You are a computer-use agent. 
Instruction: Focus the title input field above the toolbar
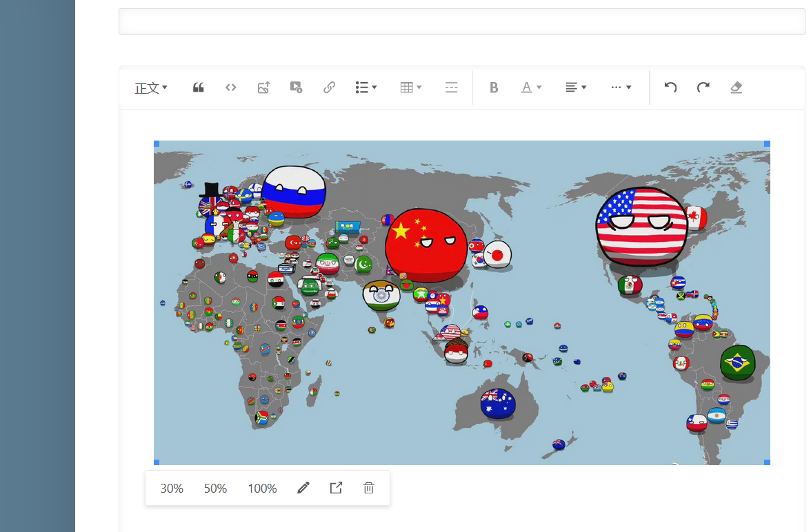[461, 22]
